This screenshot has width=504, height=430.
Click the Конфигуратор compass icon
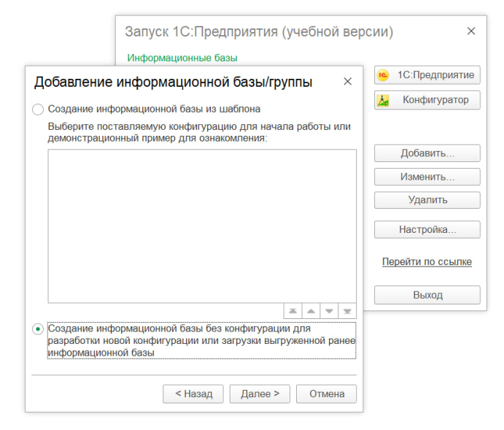tap(383, 100)
